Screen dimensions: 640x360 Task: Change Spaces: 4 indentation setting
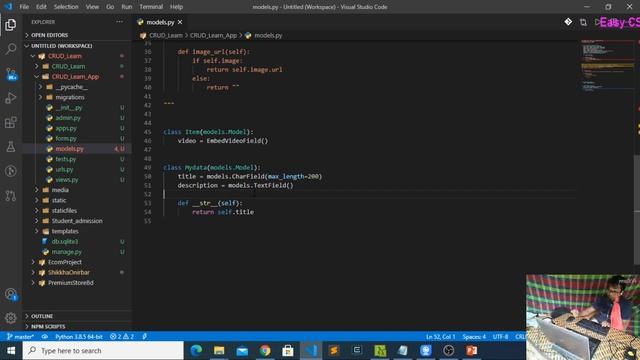click(x=474, y=337)
